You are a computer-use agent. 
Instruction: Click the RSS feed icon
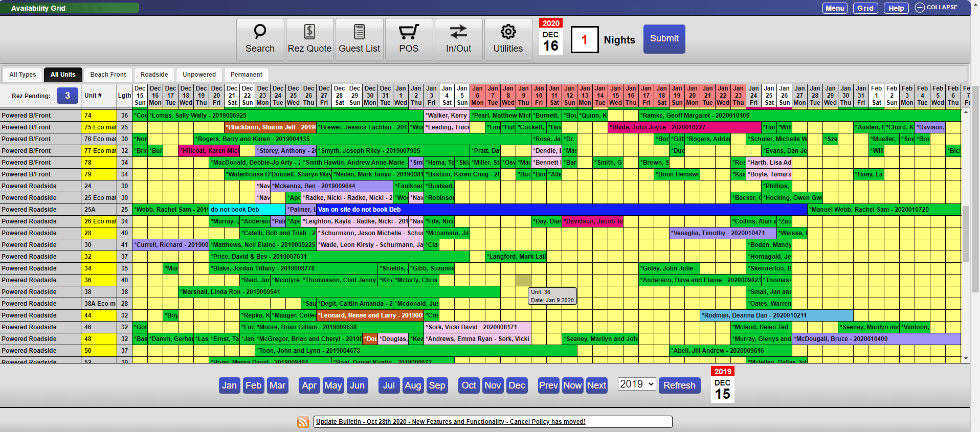(x=303, y=422)
